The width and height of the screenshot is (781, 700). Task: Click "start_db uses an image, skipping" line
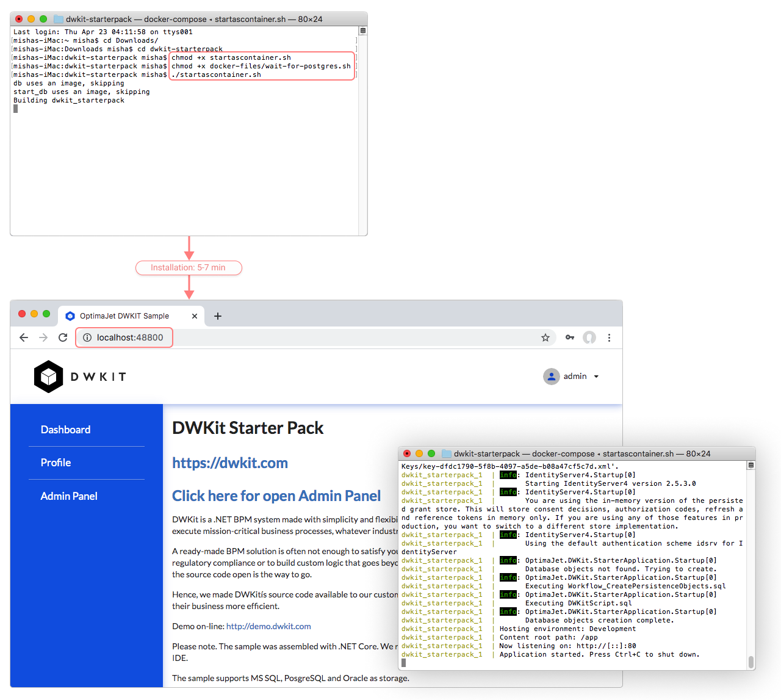(x=82, y=92)
